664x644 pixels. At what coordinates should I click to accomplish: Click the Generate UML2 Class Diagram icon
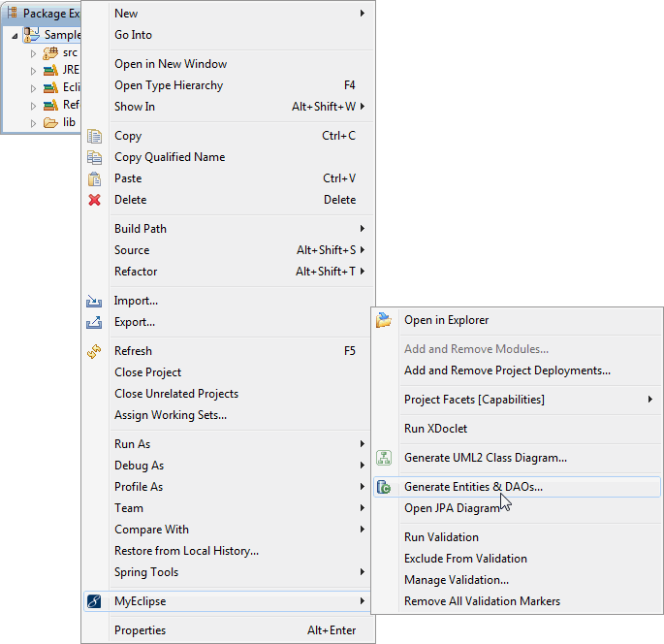pyautogui.click(x=384, y=458)
